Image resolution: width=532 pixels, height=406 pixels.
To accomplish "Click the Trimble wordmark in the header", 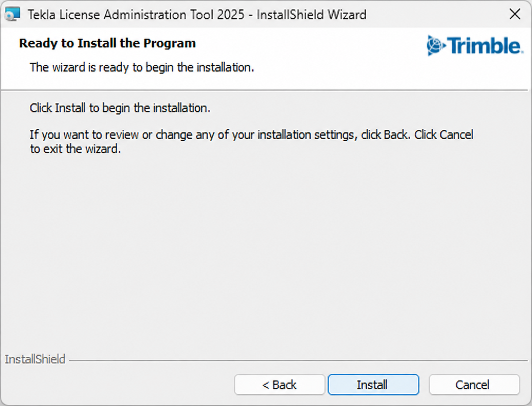I will [x=485, y=46].
